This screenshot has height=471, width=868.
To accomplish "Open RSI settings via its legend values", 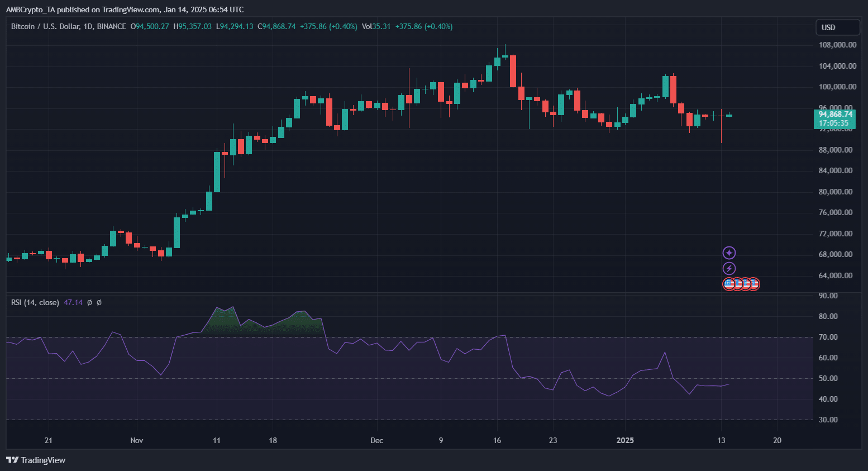I will [x=73, y=302].
